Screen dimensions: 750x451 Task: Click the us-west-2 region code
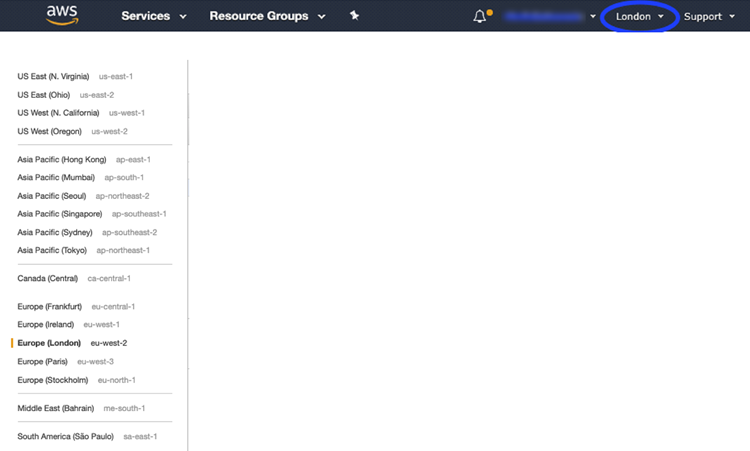coord(110,131)
